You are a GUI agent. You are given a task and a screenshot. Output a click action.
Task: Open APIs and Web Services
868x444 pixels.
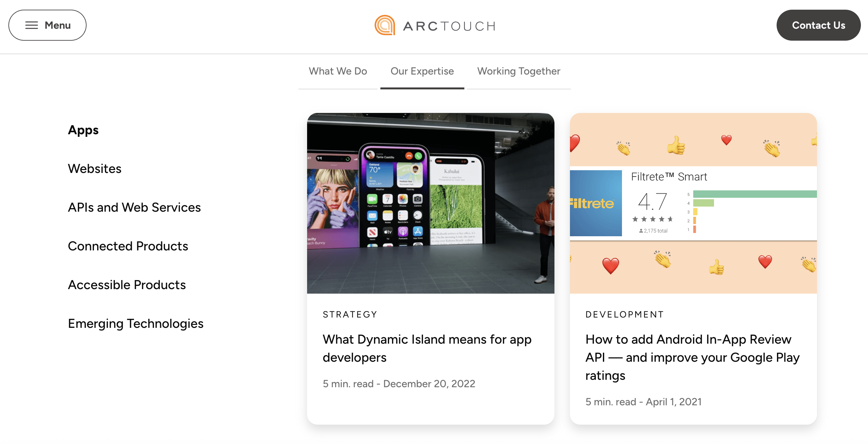(x=134, y=207)
